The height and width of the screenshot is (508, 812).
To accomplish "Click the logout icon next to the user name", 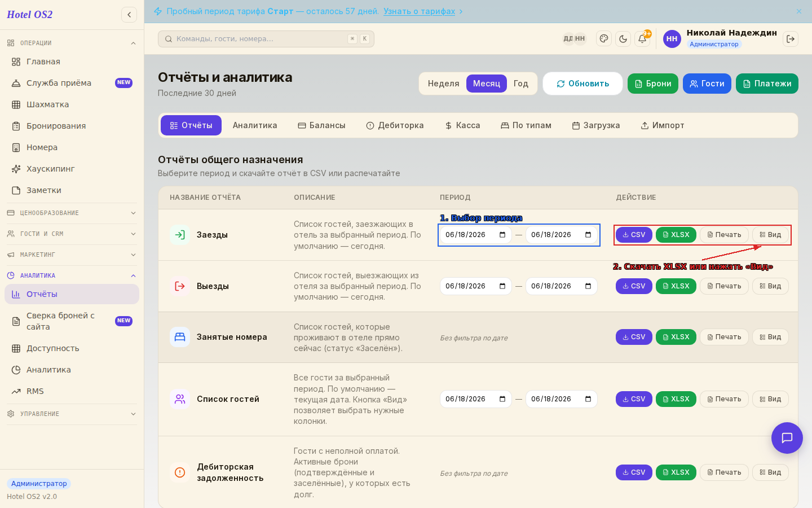I will point(791,39).
